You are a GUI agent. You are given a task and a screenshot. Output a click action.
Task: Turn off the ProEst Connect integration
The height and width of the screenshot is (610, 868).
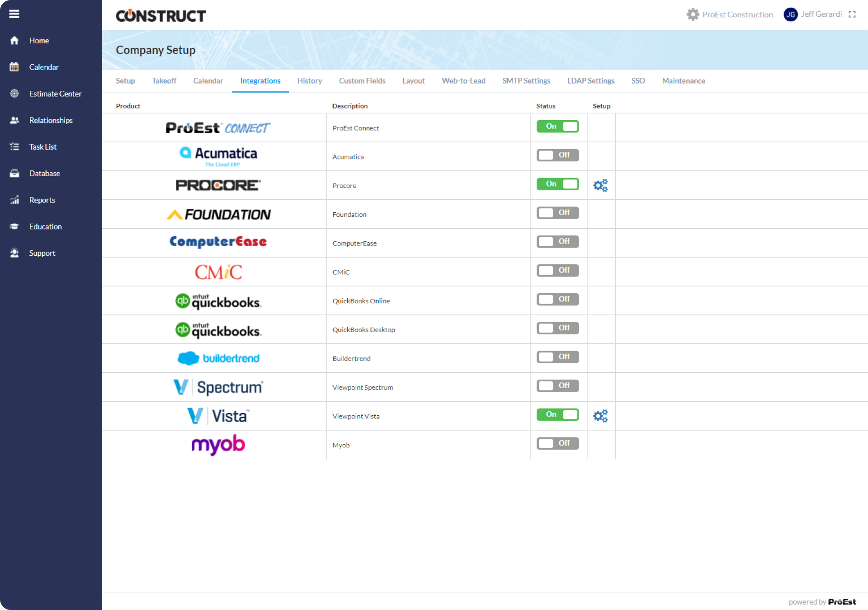(x=557, y=127)
